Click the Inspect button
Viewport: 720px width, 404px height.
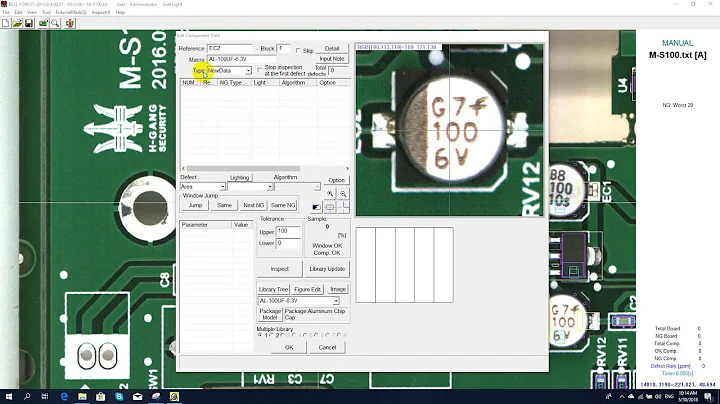point(280,269)
